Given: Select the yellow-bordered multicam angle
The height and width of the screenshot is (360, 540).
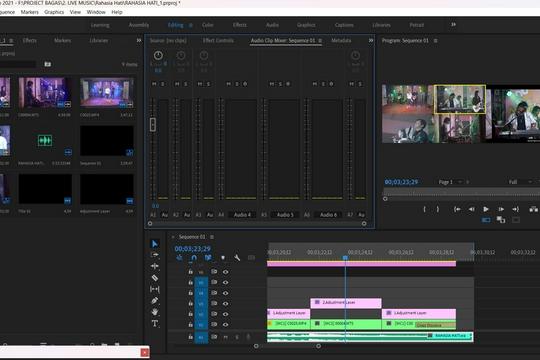Looking at the screenshot, I should pyautogui.click(x=460, y=99).
